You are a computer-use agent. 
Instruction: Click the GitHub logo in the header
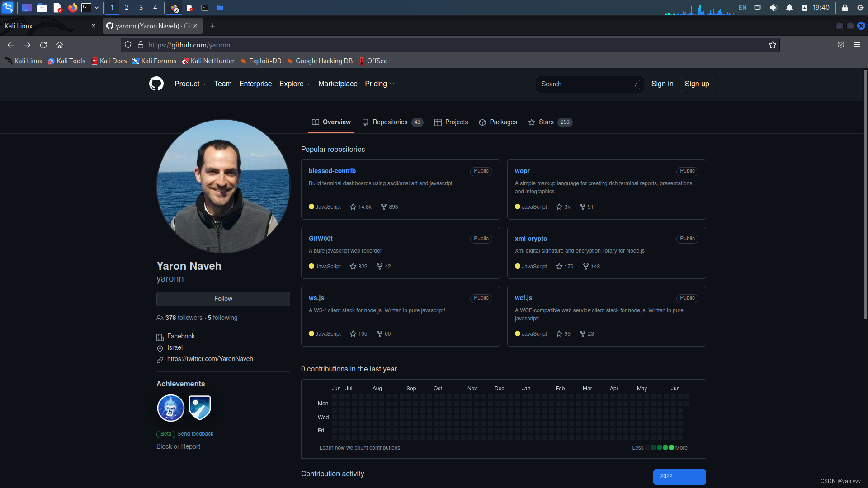pos(156,84)
